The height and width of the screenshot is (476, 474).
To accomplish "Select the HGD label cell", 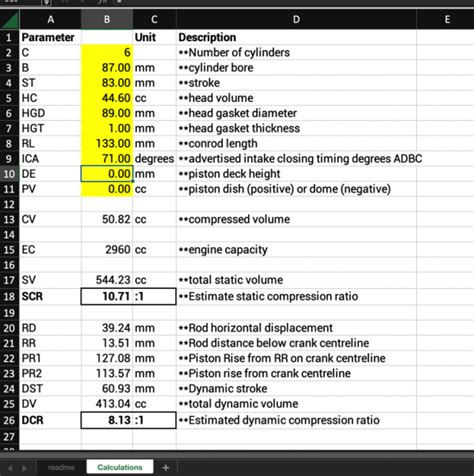I will coord(50,113).
